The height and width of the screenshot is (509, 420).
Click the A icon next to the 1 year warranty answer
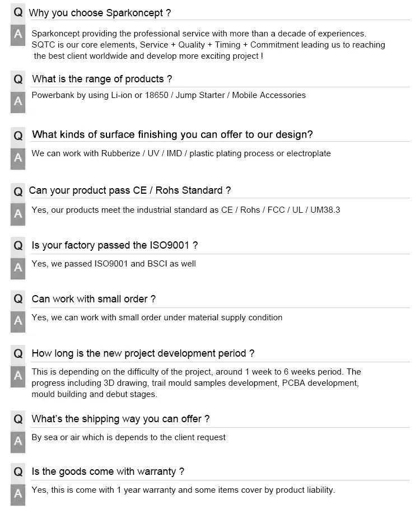(18, 493)
